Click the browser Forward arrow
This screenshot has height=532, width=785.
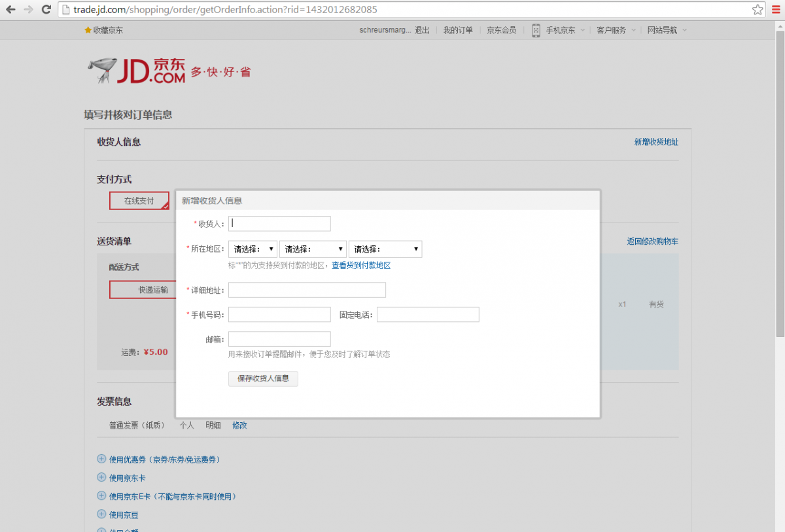[28, 10]
